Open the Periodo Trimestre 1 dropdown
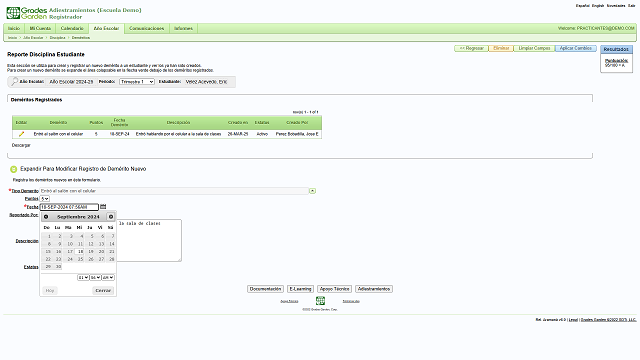The image size is (640, 360). 137,82
